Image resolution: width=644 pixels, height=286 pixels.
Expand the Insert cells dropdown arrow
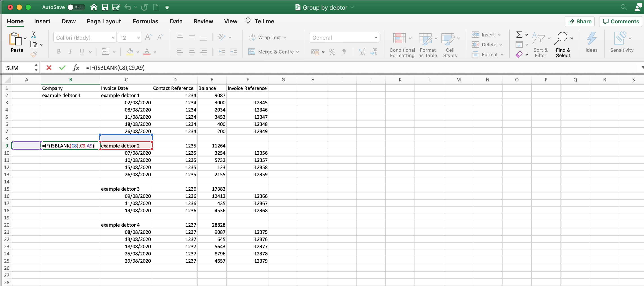pyautogui.click(x=499, y=35)
